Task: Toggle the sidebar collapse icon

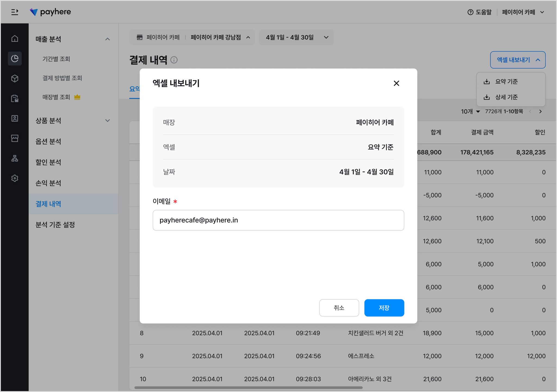Action: click(x=15, y=12)
